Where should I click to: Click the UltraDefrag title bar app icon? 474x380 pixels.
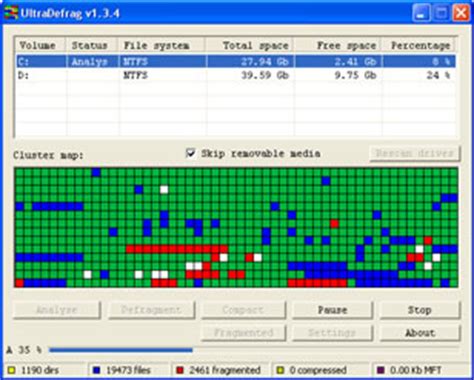[x=10, y=13]
